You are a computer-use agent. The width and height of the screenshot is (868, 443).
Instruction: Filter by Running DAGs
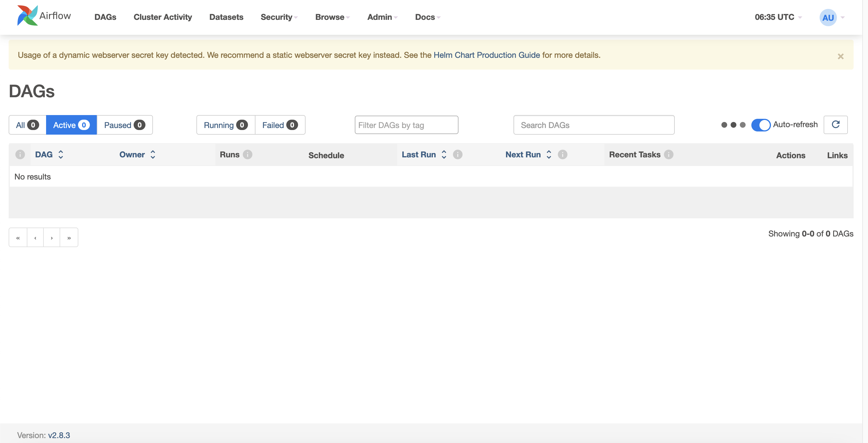(x=225, y=125)
